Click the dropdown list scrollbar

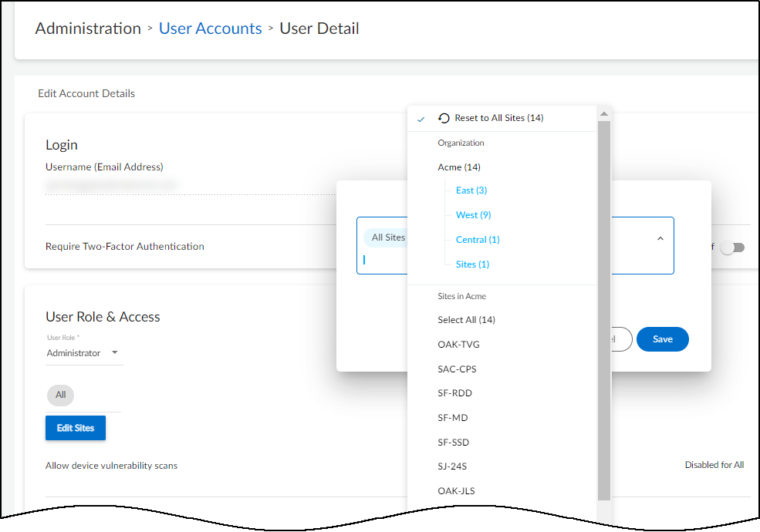(x=604, y=308)
